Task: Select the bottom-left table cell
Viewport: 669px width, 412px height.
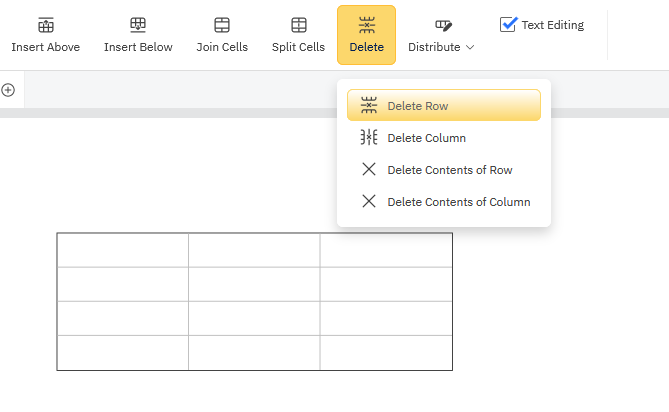Action: click(x=122, y=353)
